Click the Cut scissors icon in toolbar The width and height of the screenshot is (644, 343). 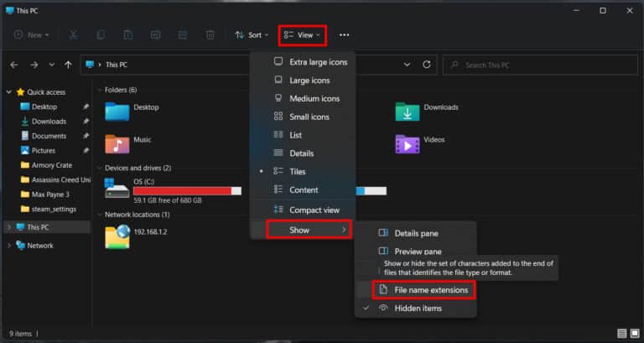74,35
